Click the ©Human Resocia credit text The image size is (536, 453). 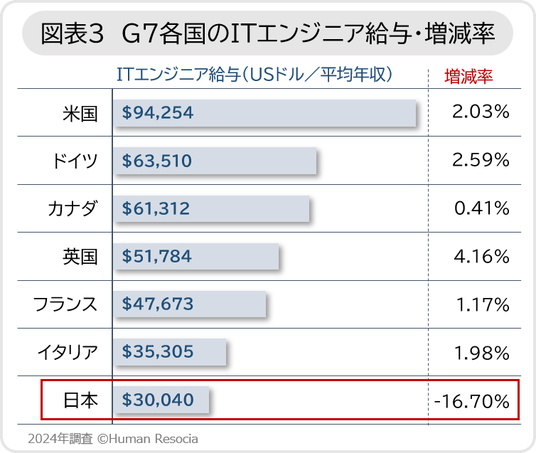coord(148,439)
